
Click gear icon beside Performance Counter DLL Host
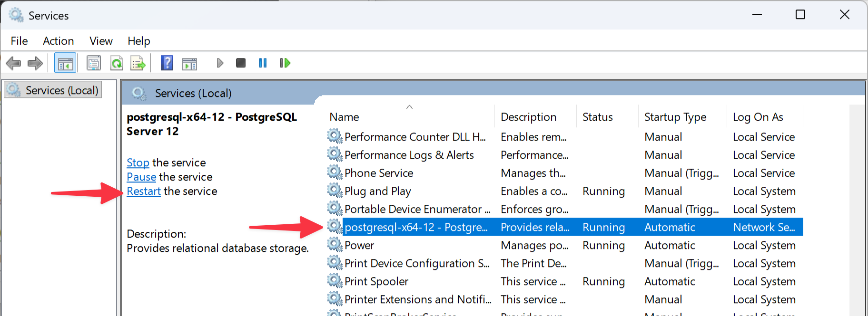pyautogui.click(x=335, y=136)
